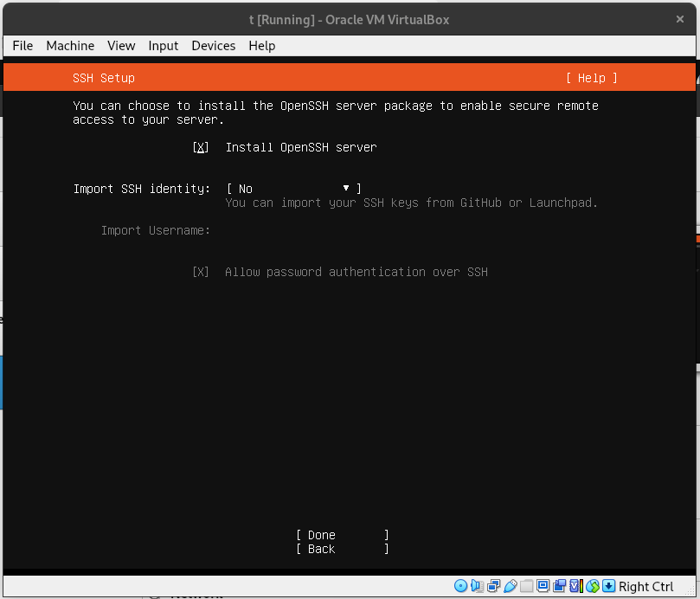Click Back to return to previous step
The width and height of the screenshot is (700, 599).
coord(320,549)
